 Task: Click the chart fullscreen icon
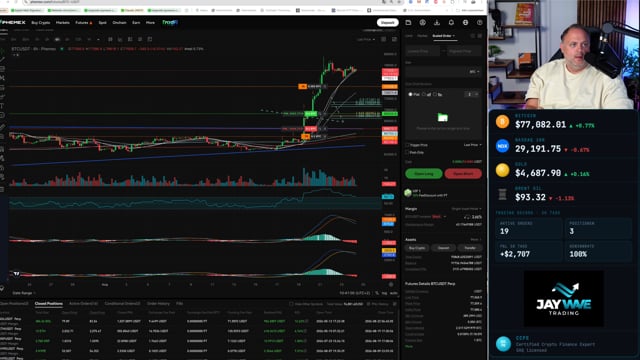click(394, 40)
